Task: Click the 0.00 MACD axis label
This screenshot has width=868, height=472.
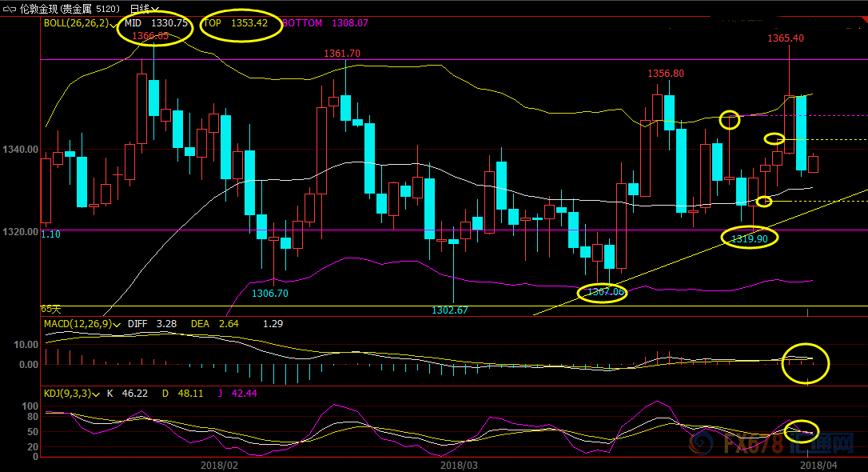Action: tap(29, 365)
